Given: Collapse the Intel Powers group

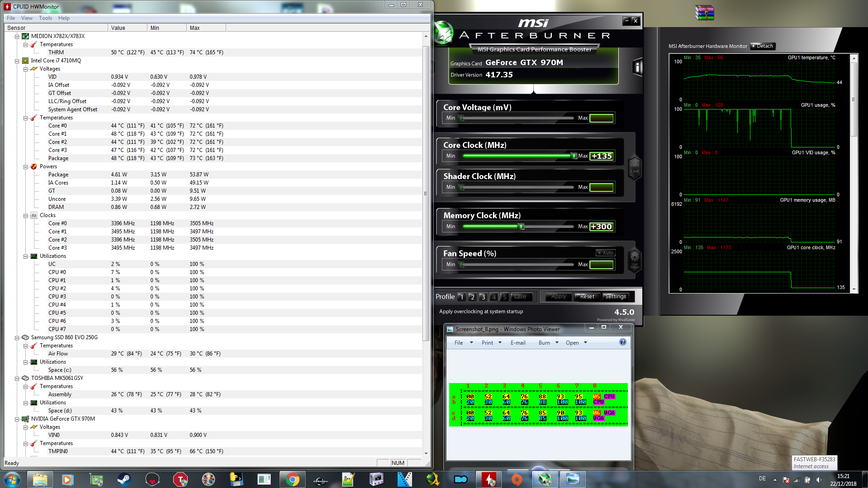Looking at the screenshot, I should 26,166.
